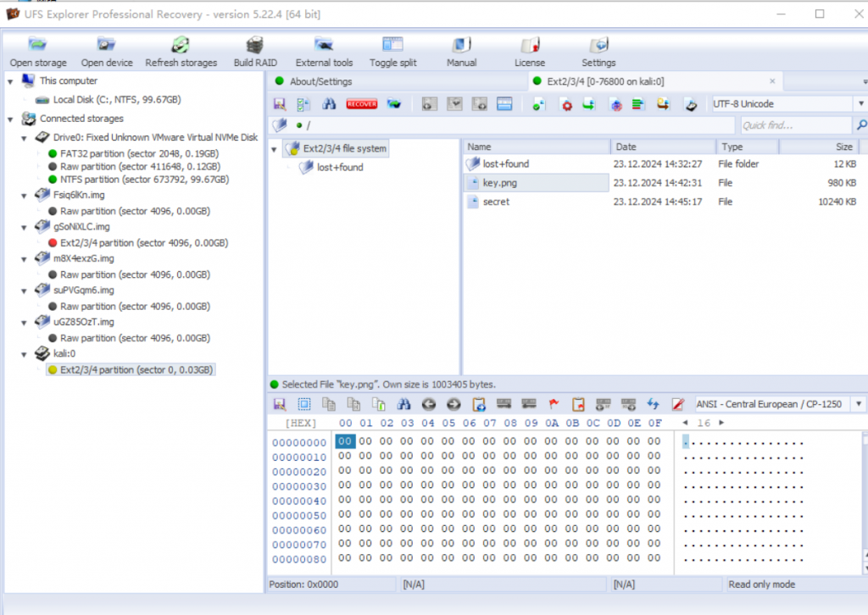Click the save icon in the file browser toolbar

click(x=280, y=104)
